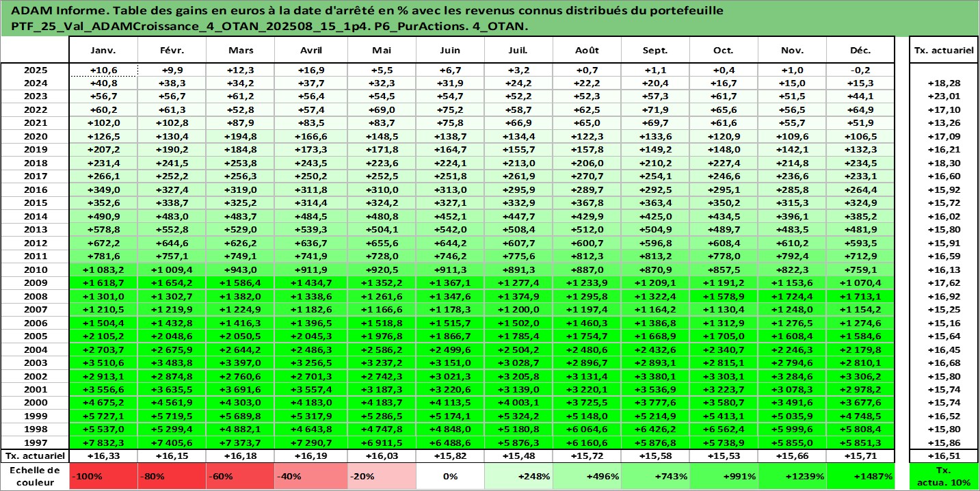Viewport: 980px width, 491px height.
Task: Select the +1 083,2 cell in 2010 row
Action: coord(104,269)
